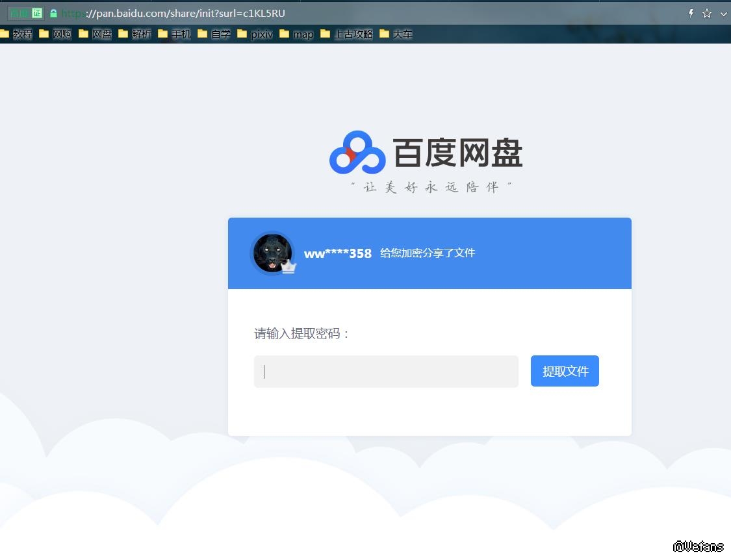
Task: Click the sharer's black panther avatar
Action: coord(271,252)
